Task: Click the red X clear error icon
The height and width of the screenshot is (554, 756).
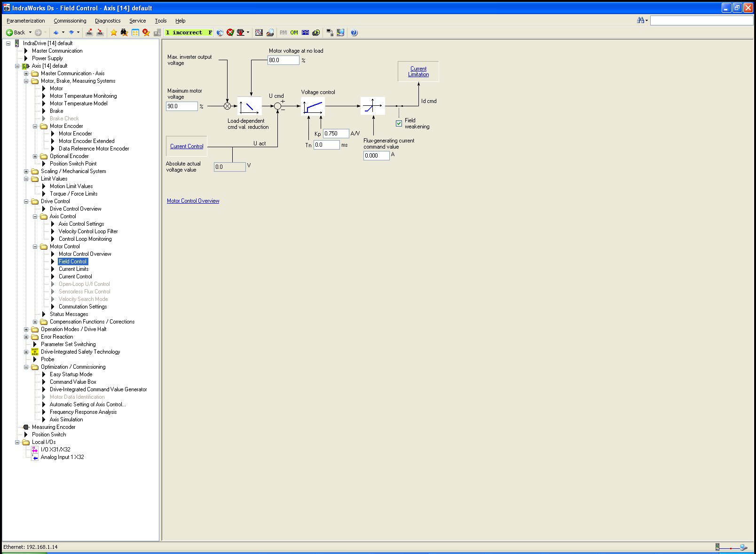Action: pyautogui.click(x=230, y=32)
